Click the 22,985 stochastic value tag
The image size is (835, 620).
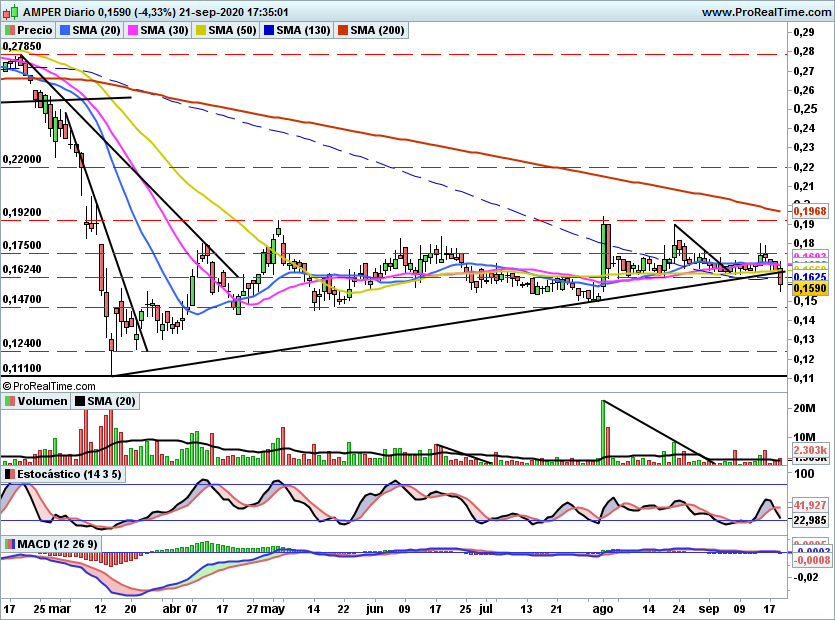[810, 520]
